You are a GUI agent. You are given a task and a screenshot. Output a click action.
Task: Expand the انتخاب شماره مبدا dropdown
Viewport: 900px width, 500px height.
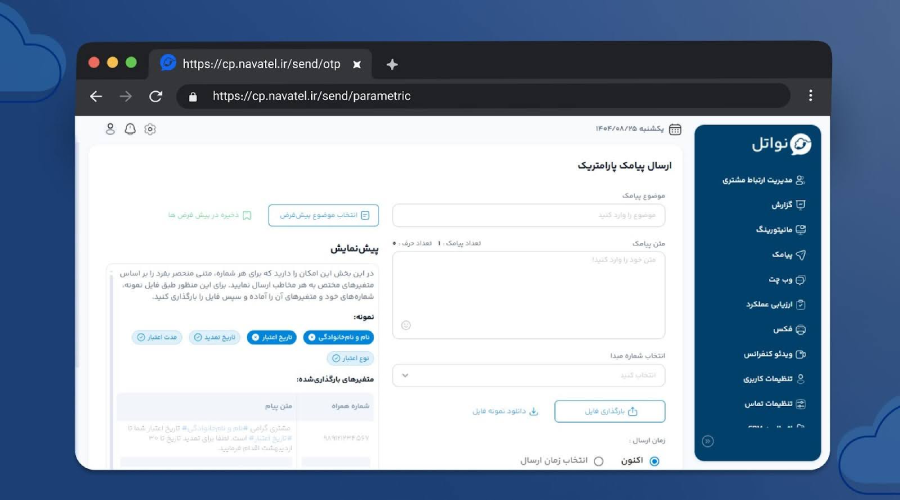529,375
